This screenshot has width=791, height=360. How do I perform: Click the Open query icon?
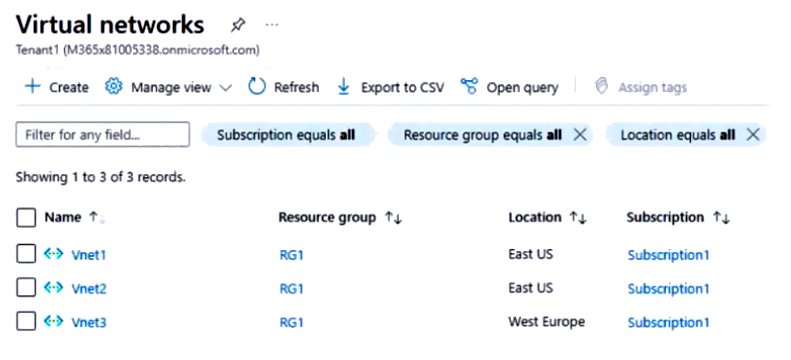(x=469, y=86)
